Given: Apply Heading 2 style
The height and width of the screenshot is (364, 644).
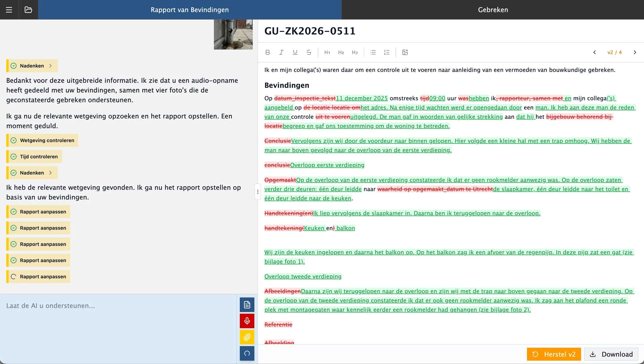Looking at the screenshot, I should [341, 52].
